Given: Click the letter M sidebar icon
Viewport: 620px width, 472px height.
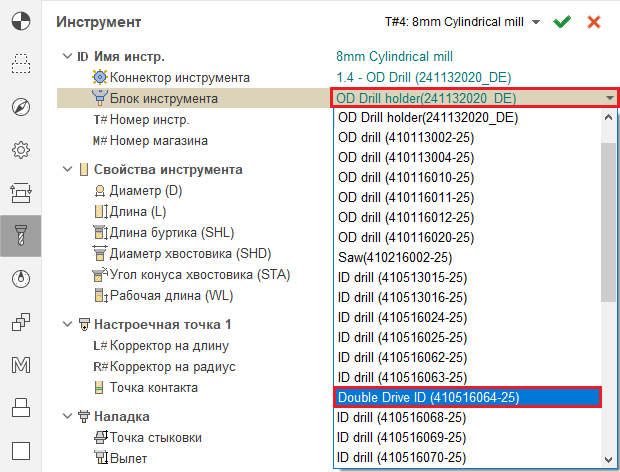Looking at the screenshot, I should 20,364.
